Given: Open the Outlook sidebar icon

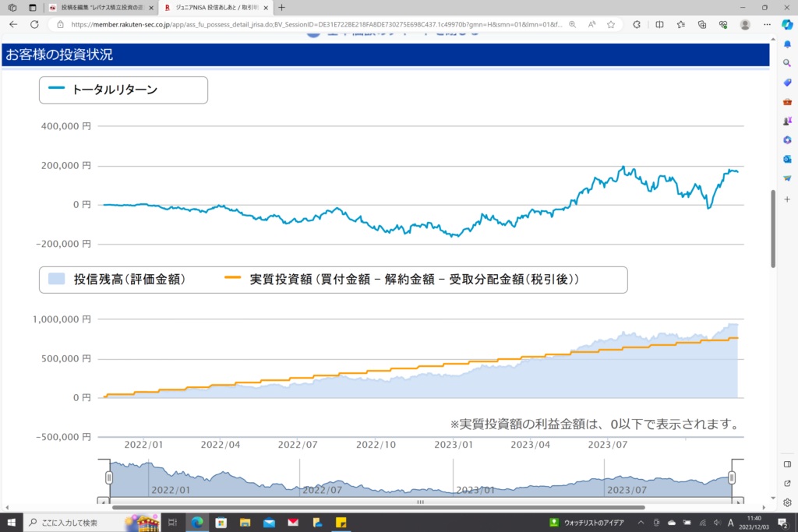Looking at the screenshot, I should click(787, 159).
